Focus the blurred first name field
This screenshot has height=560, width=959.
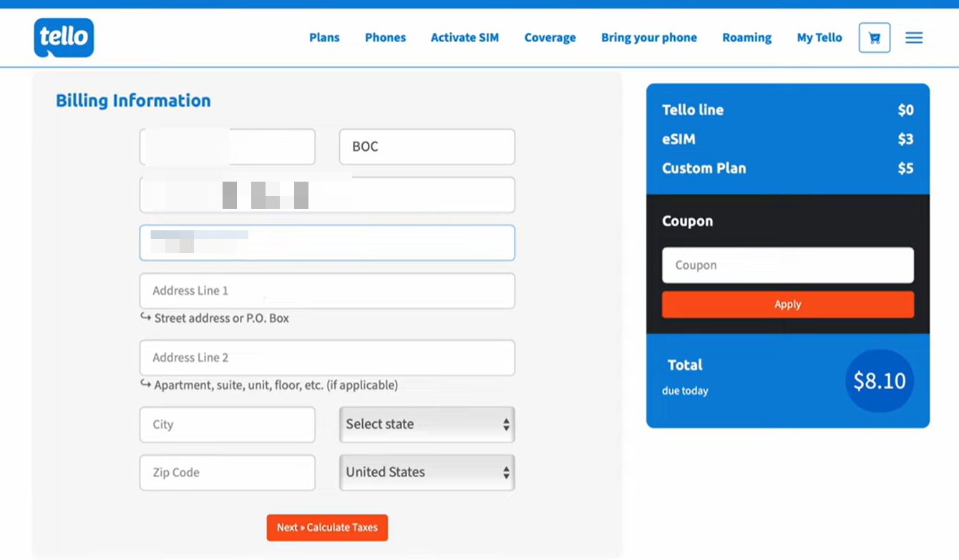[x=228, y=147]
